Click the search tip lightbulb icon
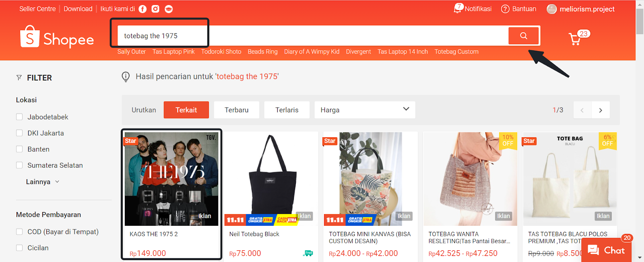Image resolution: width=644 pixels, height=262 pixels. pyautogui.click(x=126, y=76)
